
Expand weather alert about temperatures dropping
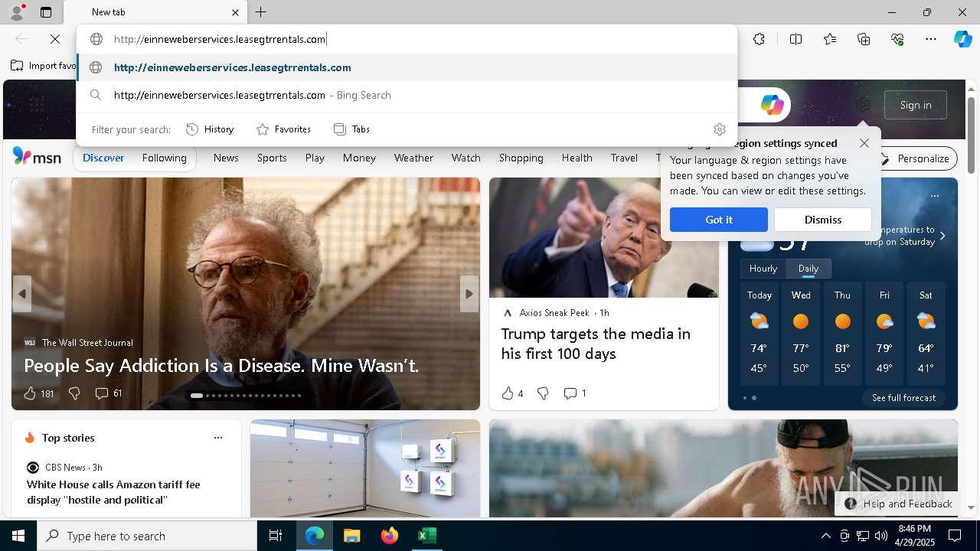pos(942,236)
